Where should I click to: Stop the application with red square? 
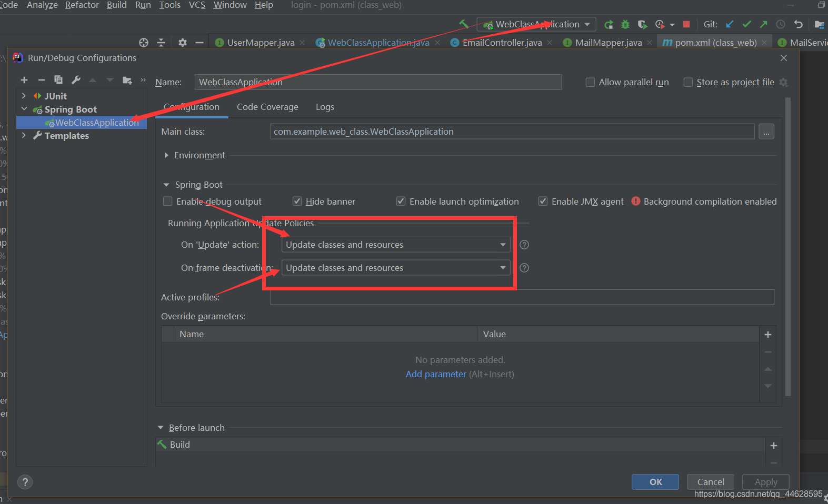(686, 24)
